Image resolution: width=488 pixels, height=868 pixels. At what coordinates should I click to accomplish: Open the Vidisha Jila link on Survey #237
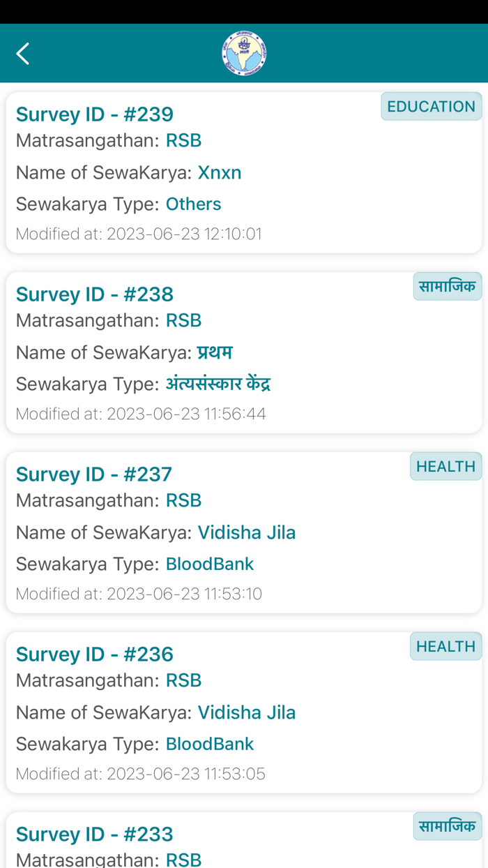tap(247, 532)
